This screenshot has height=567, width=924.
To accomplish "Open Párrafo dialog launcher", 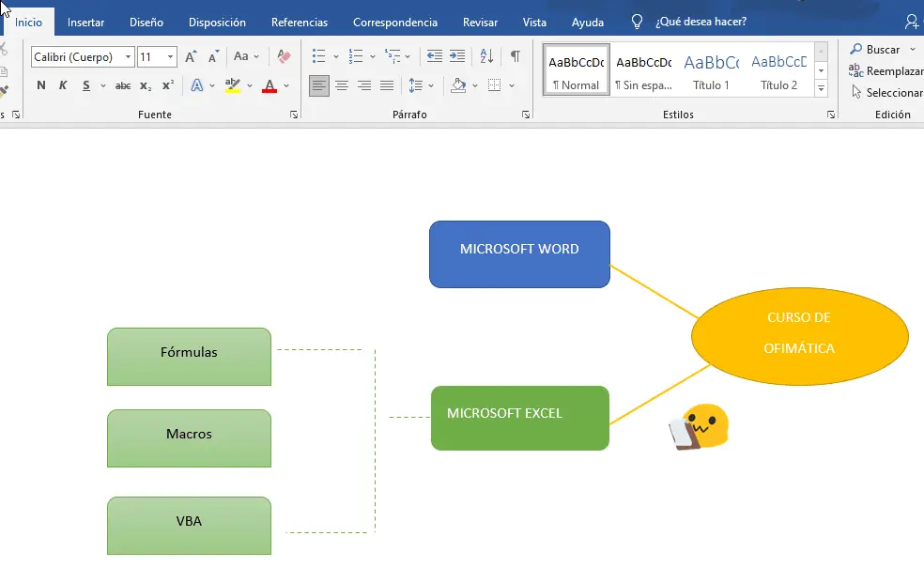I will tap(526, 115).
